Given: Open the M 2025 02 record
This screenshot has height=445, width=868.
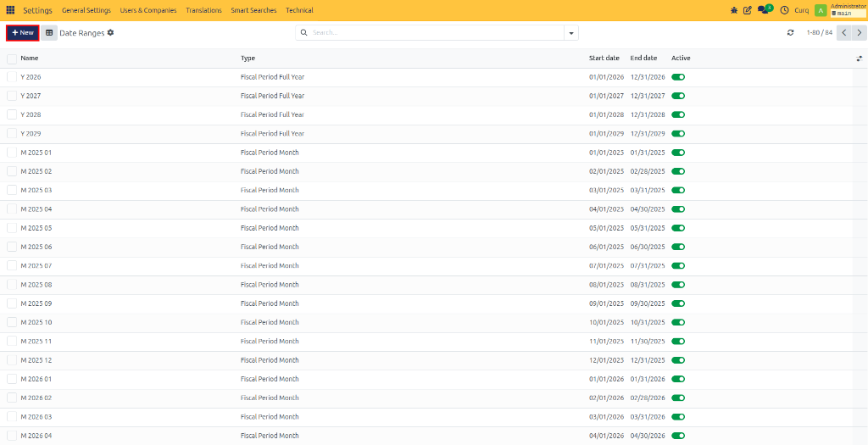Looking at the screenshot, I should pos(36,171).
